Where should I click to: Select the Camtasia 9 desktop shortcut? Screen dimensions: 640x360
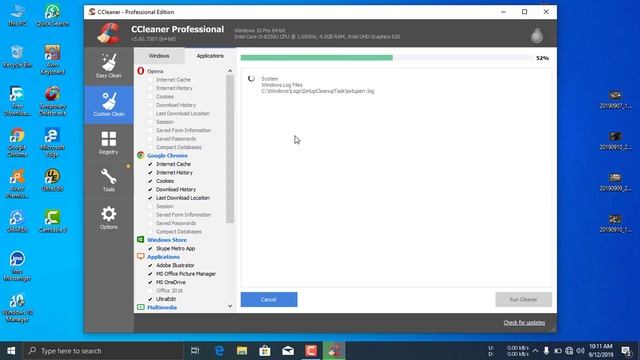(52, 221)
